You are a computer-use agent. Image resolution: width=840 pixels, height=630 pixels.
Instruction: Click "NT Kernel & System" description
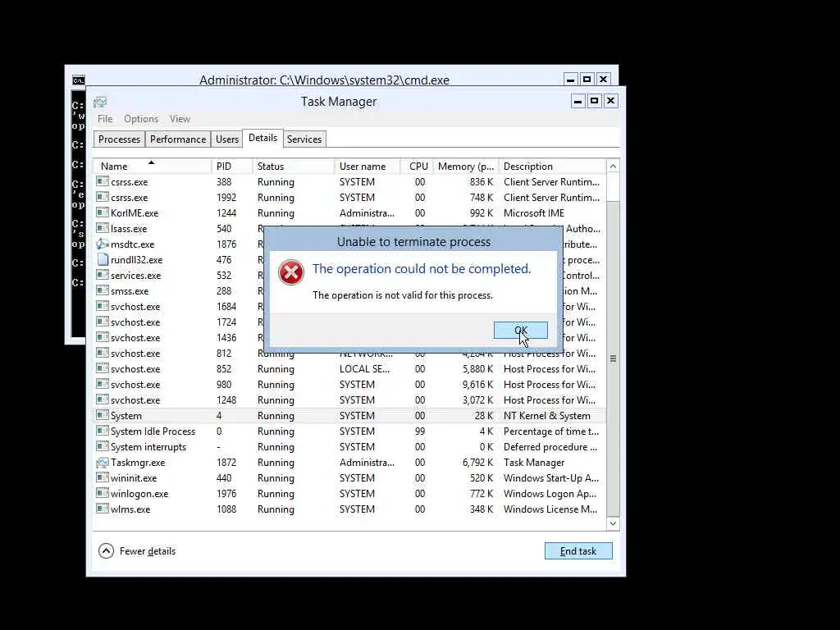[x=547, y=416]
